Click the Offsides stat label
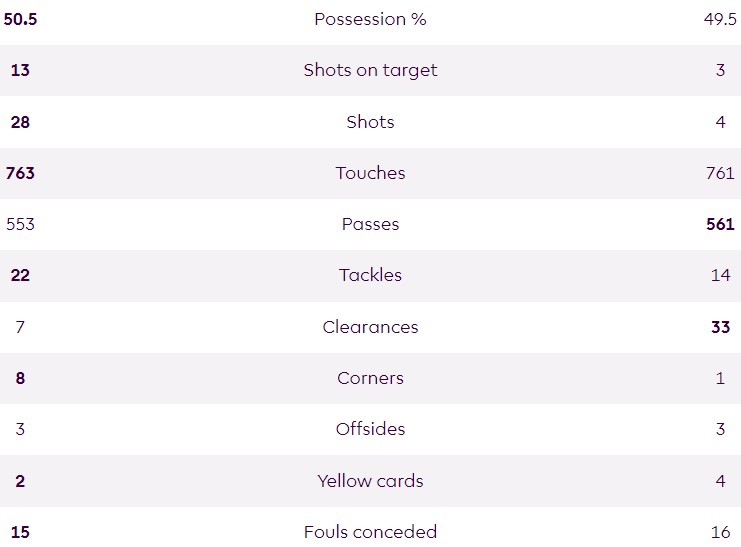Screen dimensions: 741x547 [370, 429]
